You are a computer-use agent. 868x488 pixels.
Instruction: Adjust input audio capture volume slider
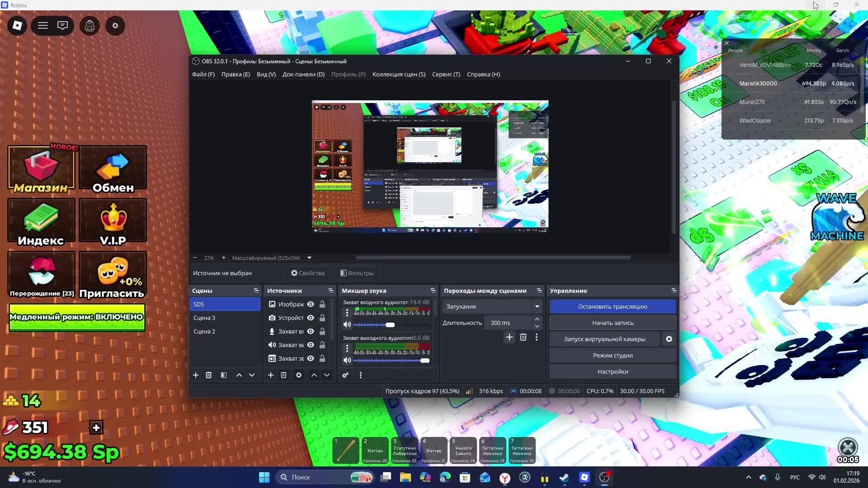[x=390, y=325]
